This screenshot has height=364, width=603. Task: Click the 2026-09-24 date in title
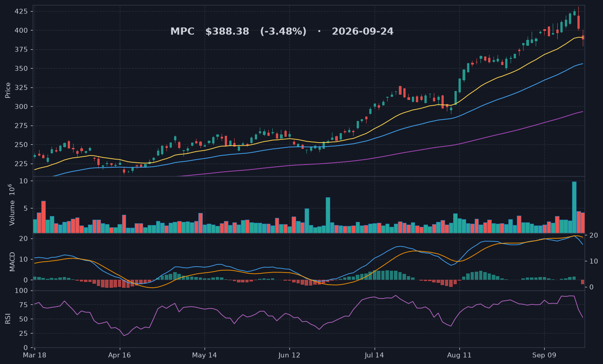pyautogui.click(x=363, y=32)
